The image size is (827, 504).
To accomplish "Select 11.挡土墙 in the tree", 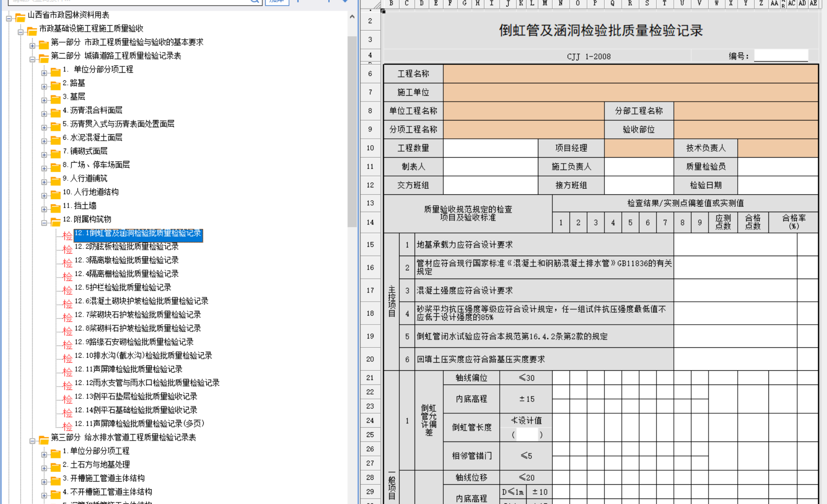I will coord(80,206).
